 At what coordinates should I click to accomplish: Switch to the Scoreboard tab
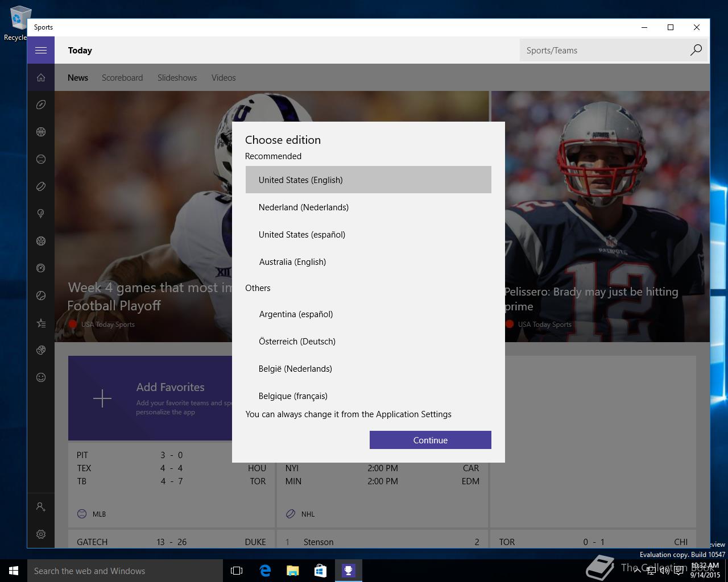point(122,78)
